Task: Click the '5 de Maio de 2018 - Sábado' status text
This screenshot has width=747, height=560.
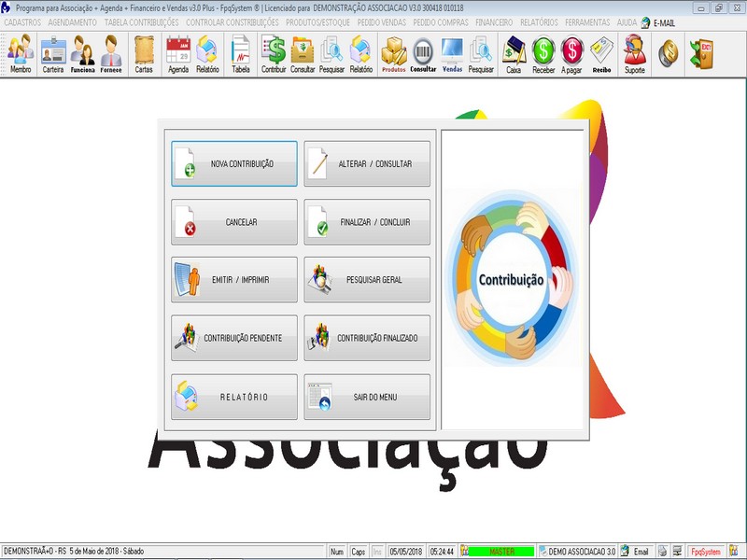Action: 106,551
